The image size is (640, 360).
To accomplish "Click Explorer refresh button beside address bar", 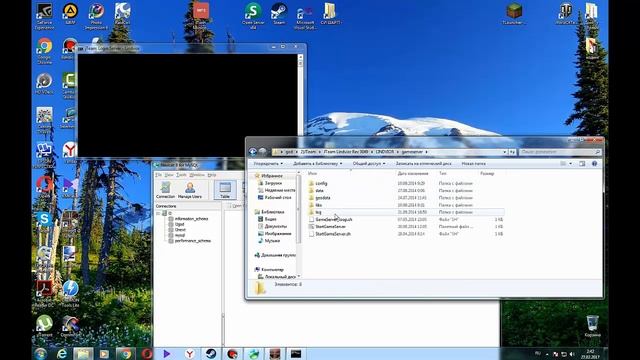I will [512, 152].
